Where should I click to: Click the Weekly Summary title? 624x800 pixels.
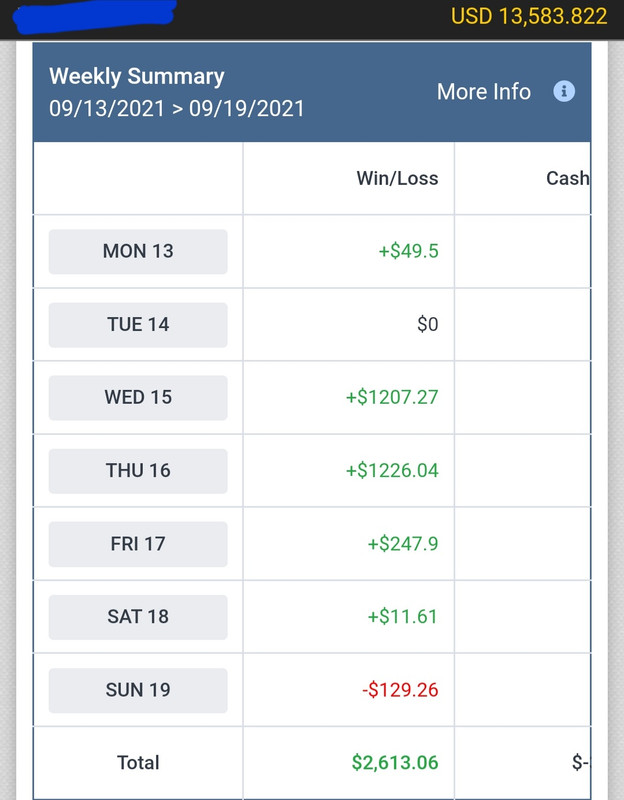(x=137, y=77)
